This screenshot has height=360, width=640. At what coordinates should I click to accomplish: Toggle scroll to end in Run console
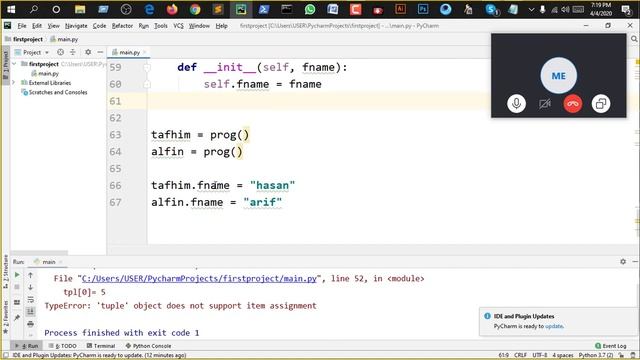[31, 312]
